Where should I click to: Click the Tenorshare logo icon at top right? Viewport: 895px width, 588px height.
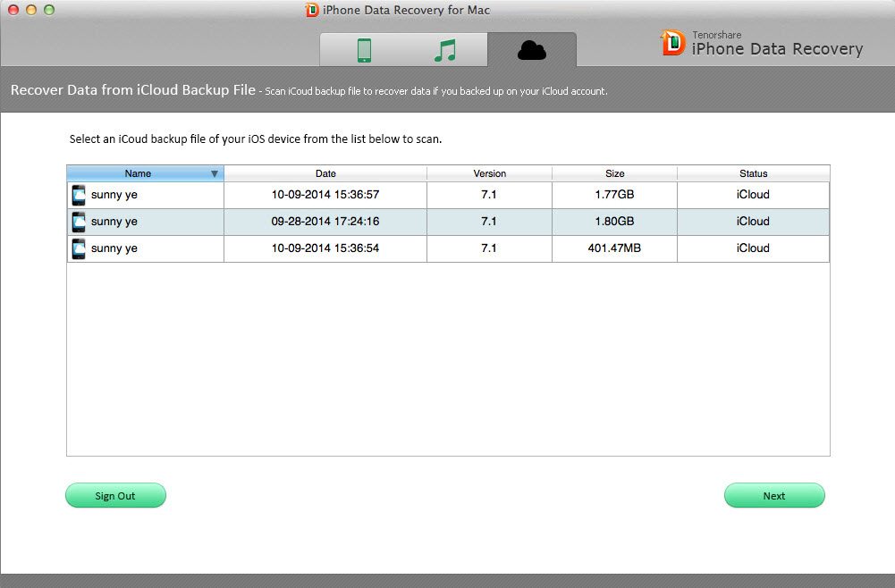(673, 43)
